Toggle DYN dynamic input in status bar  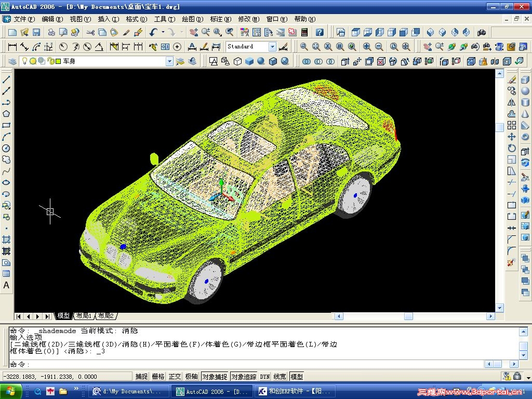pyautogui.click(x=265, y=376)
